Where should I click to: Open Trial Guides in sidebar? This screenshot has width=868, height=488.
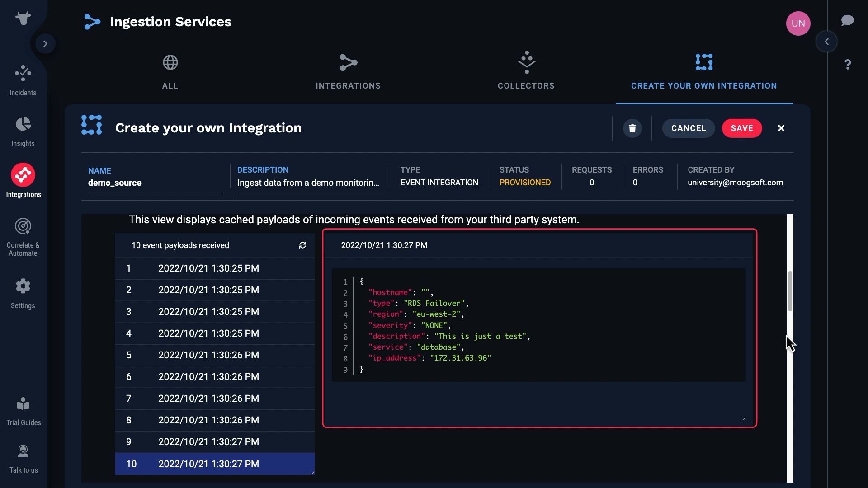click(x=23, y=404)
